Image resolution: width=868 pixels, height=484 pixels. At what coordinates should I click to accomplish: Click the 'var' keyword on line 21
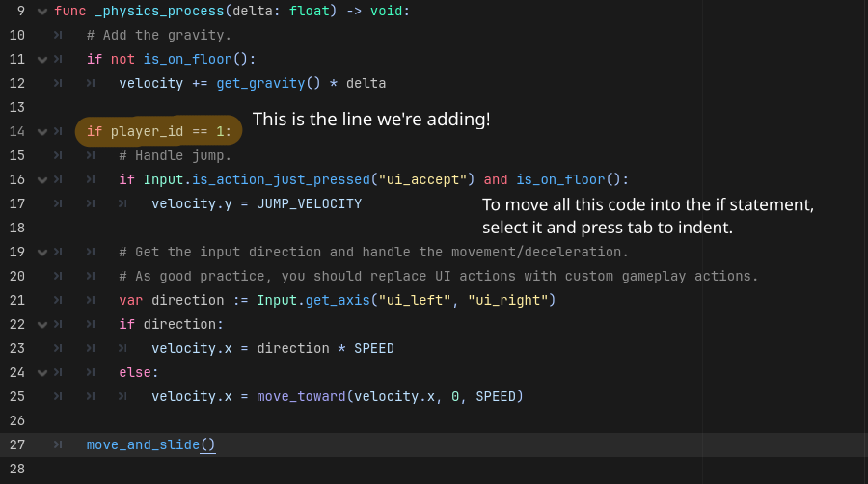[130, 301]
